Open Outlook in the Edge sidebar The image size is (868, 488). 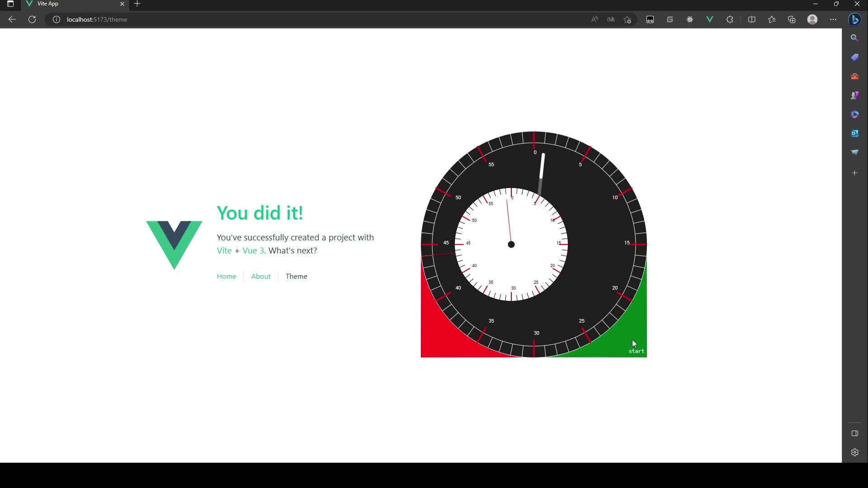click(x=854, y=133)
